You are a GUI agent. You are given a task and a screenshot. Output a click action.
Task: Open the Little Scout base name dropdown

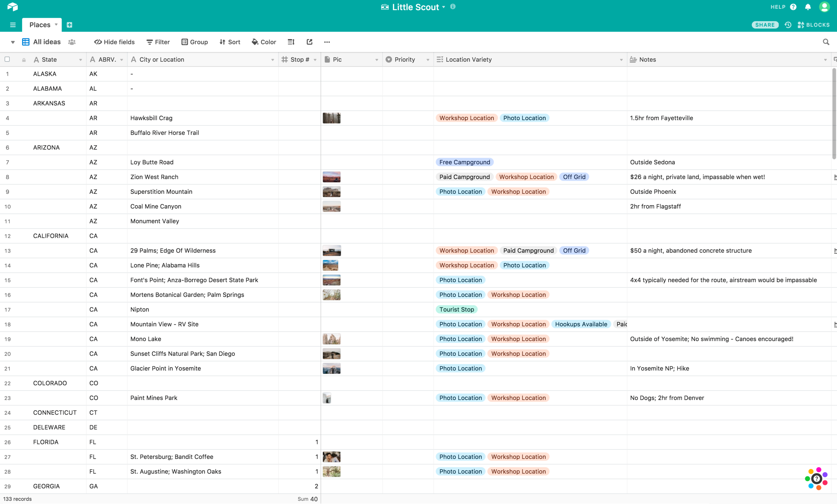pyautogui.click(x=444, y=7)
